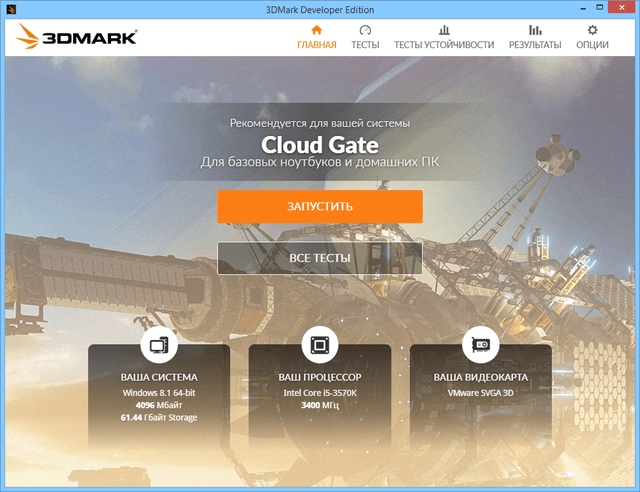Click the bar chart icon above ТЕСТЫ УСТОЙЧИВОСТИ
Image resolution: width=640 pixels, height=492 pixels.
click(x=444, y=31)
